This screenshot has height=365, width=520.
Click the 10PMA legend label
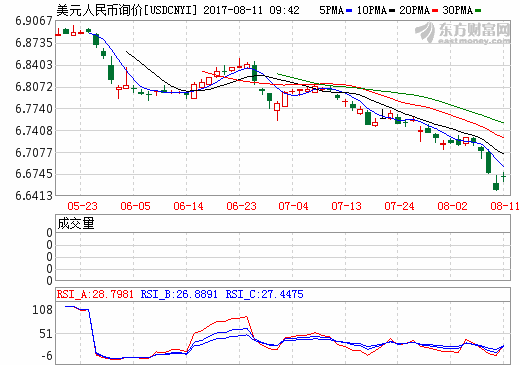click(x=372, y=10)
